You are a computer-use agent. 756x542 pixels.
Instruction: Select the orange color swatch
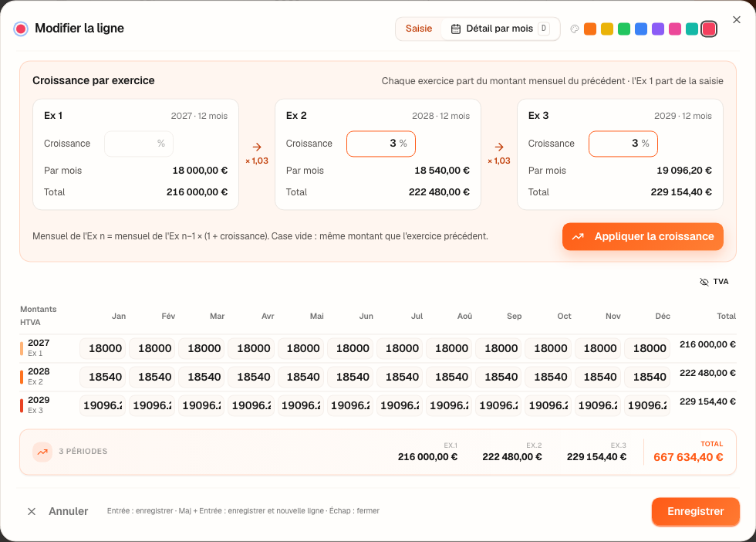pyautogui.click(x=590, y=29)
